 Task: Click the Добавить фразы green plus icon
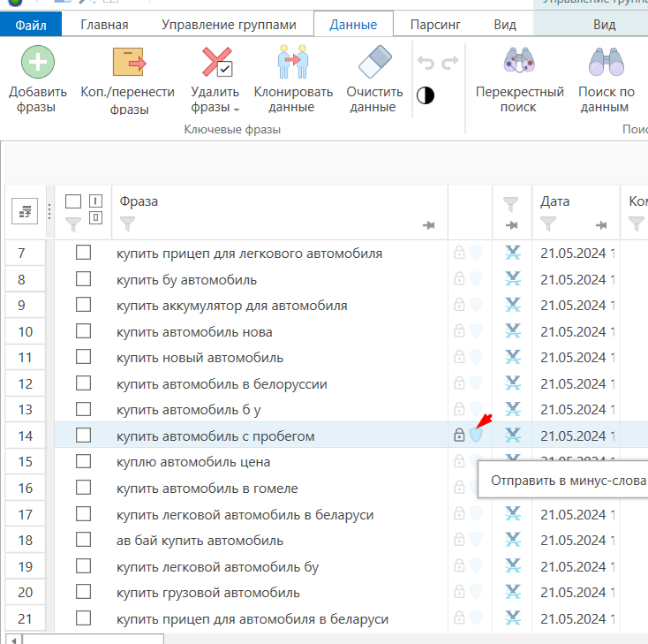pos(38,62)
